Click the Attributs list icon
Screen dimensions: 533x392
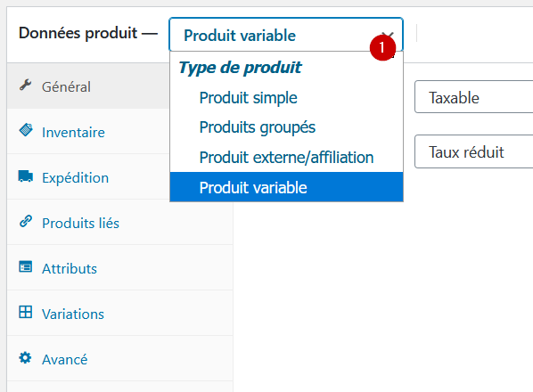pyautogui.click(x=26, y=266)
